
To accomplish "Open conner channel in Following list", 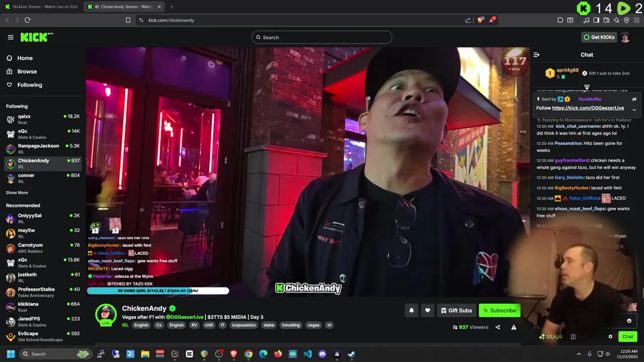I will coord(42,178).
